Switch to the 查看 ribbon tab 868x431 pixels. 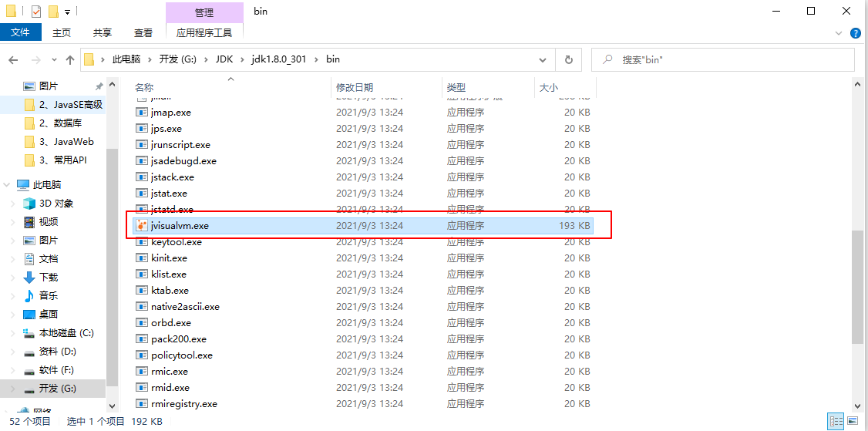click(x=143, y=32)
